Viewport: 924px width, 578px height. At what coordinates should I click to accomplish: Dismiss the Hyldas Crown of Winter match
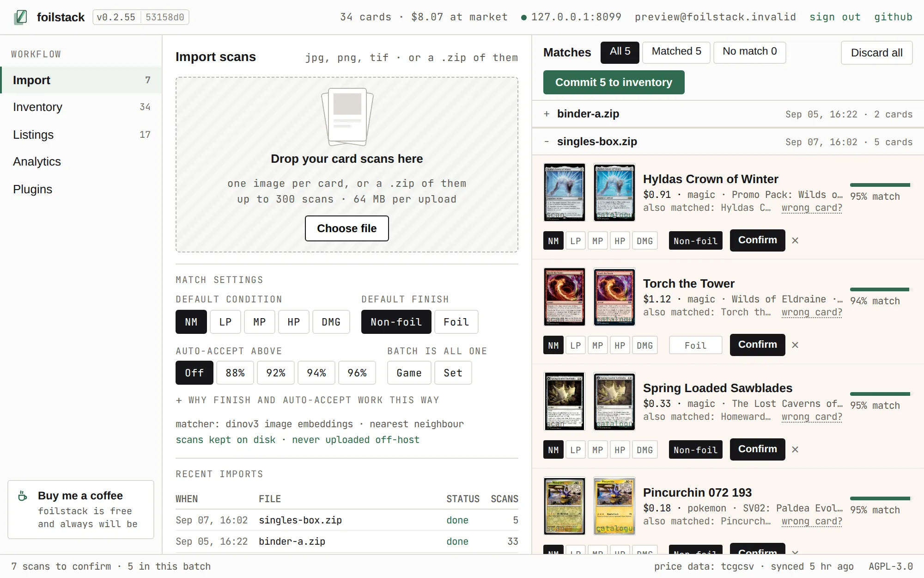[795, 240]
